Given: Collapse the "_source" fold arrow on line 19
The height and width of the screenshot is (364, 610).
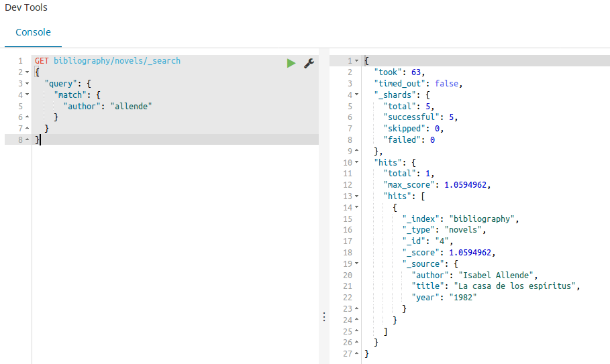Looking at the screenshot, I should pyautogui.click(x=356, y=263).
